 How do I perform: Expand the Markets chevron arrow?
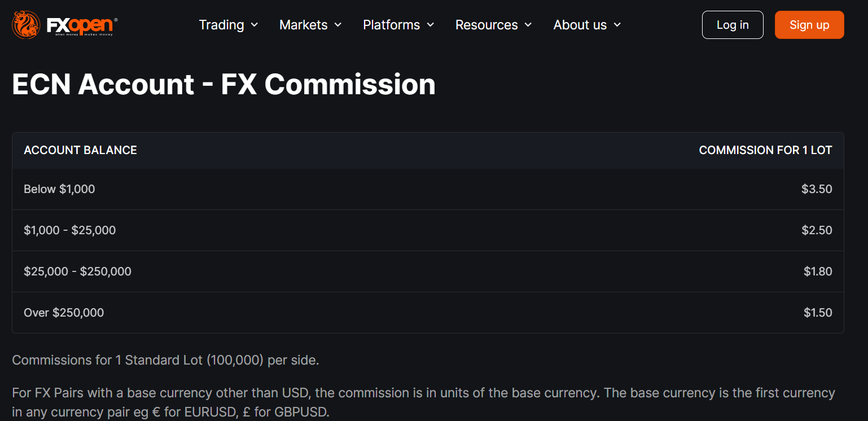(338, 25)
